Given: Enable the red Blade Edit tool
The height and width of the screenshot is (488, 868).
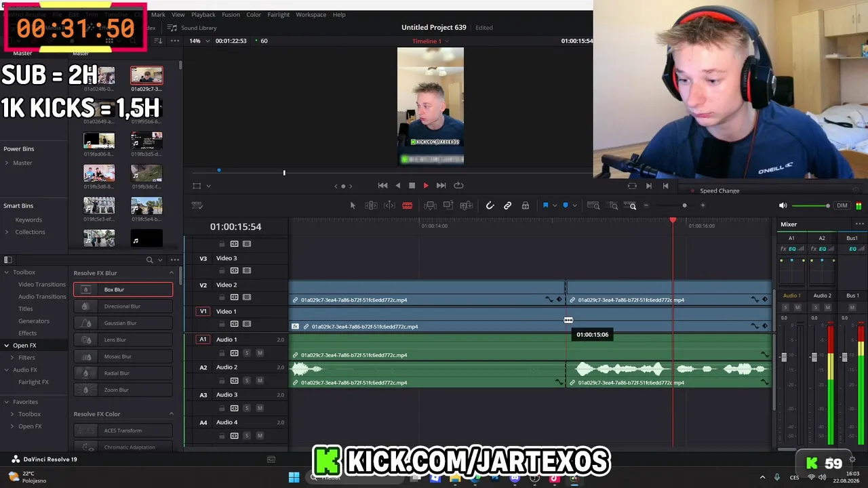Looking at the screenshot, I should point(408,205).
